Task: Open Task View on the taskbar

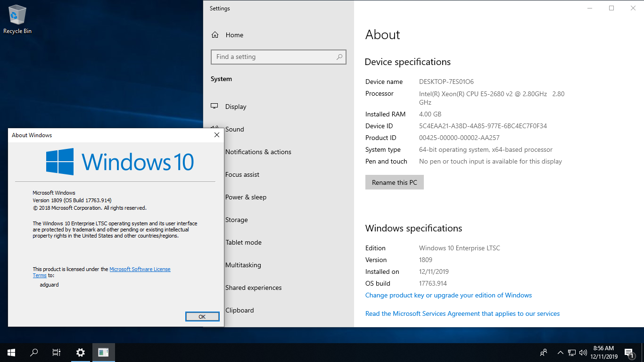Action: click(x=57, y=352)
